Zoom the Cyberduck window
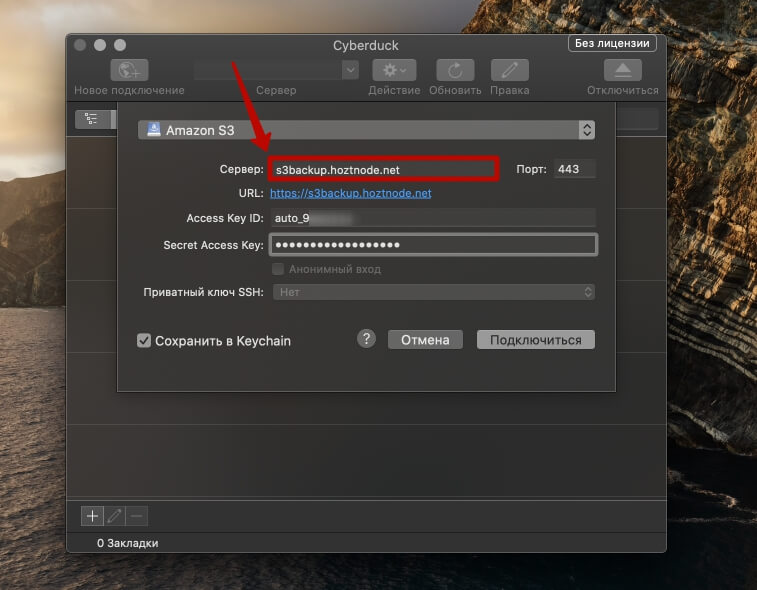The width and height of the screenshot is (757, 590). (120, 45)
